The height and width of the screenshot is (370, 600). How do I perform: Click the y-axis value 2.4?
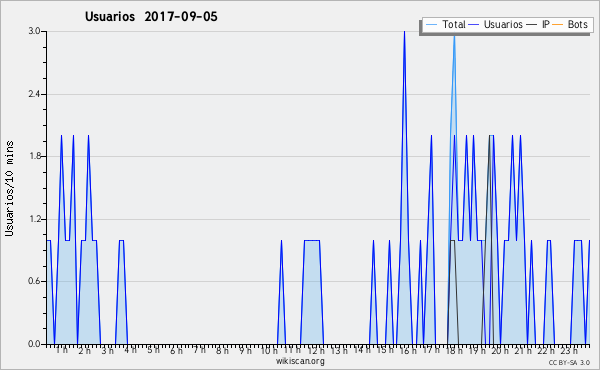tap(34, 94)
